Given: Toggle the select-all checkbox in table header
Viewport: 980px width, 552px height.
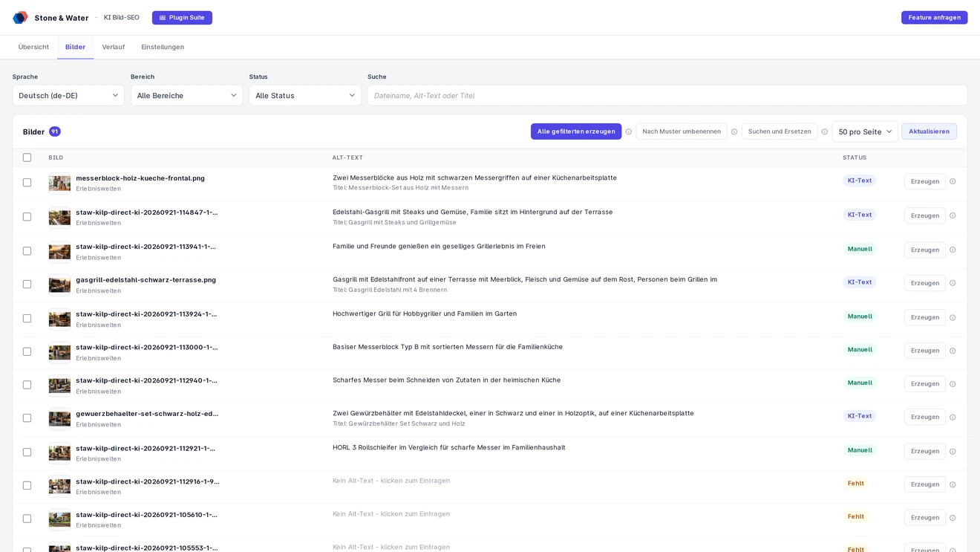Looking at the screenshot, I should [27, 158].
